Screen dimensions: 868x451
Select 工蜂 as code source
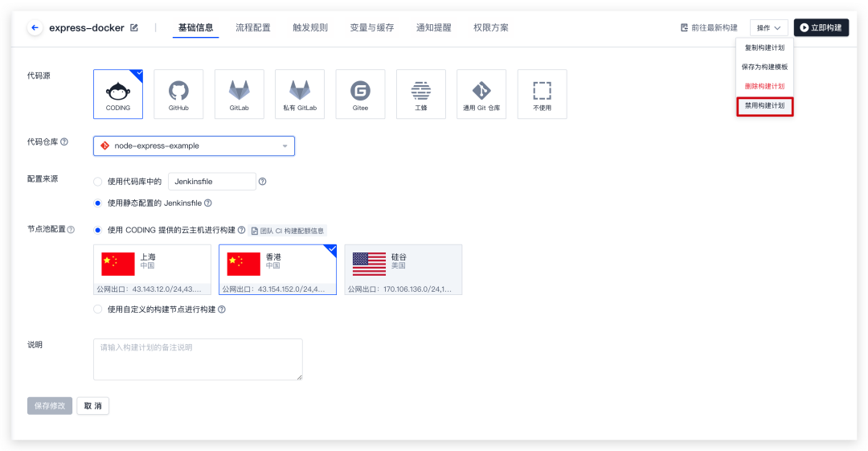tap(420, 94)
